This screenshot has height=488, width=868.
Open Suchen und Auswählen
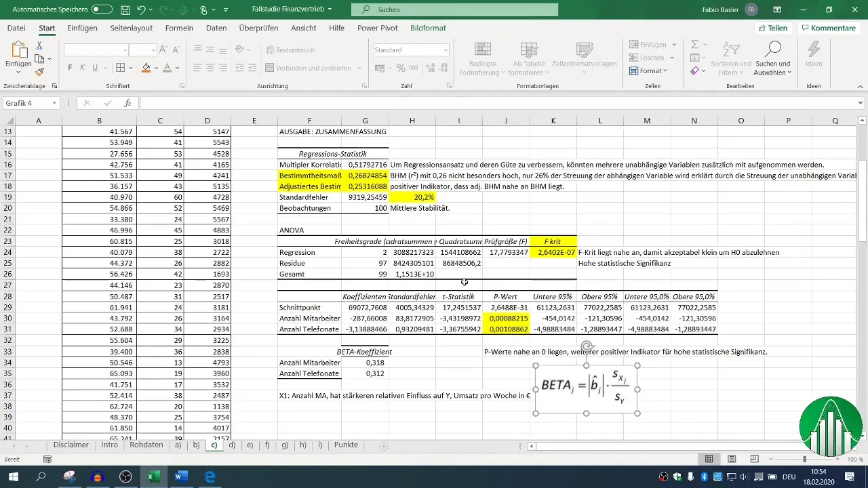click(772, 59)
